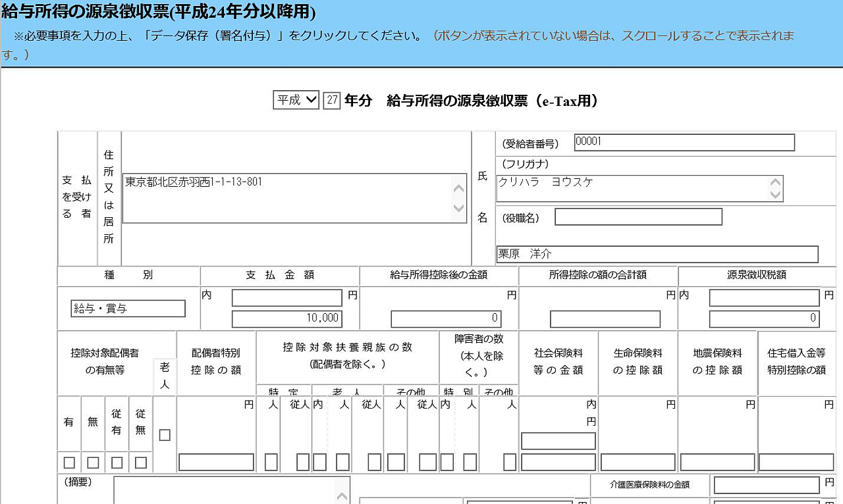Screen dimensions: 843x504
Task: Click the empty 役職名 input field
Action: click(637, 216)
